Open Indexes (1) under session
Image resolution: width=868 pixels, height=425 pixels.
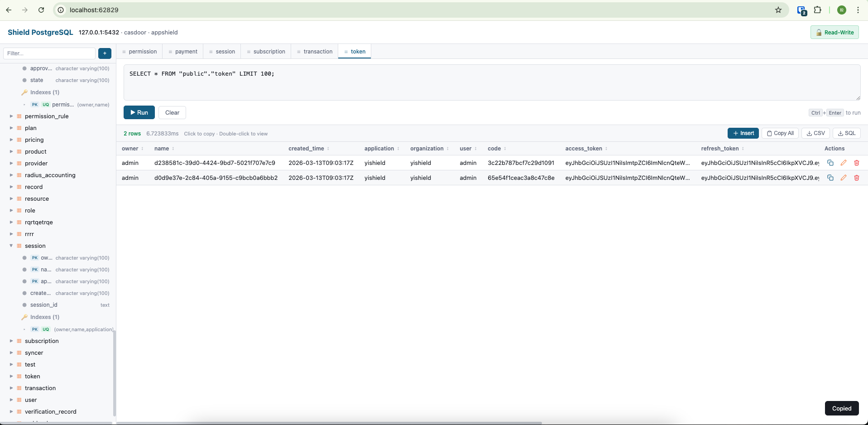[x=45, y=317]
